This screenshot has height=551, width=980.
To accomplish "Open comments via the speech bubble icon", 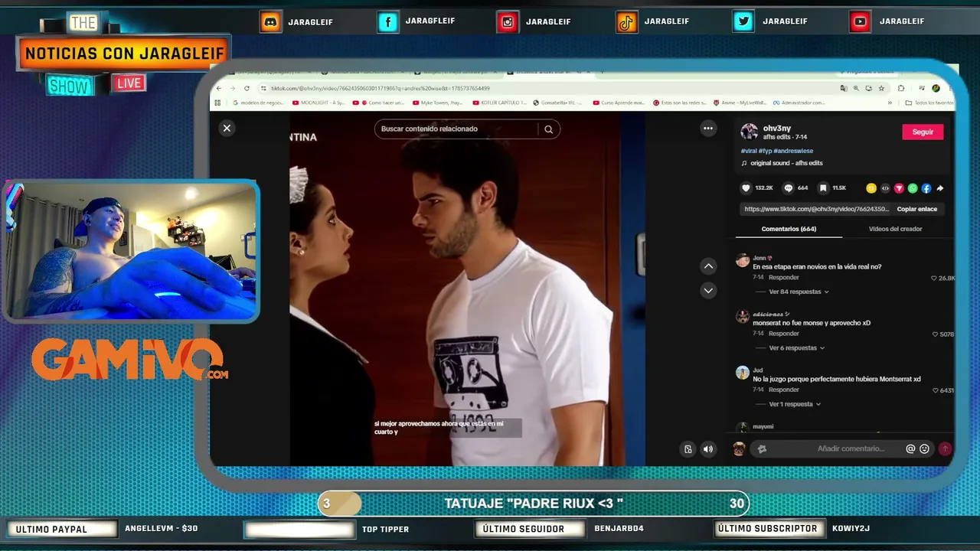I will point(789,188).
